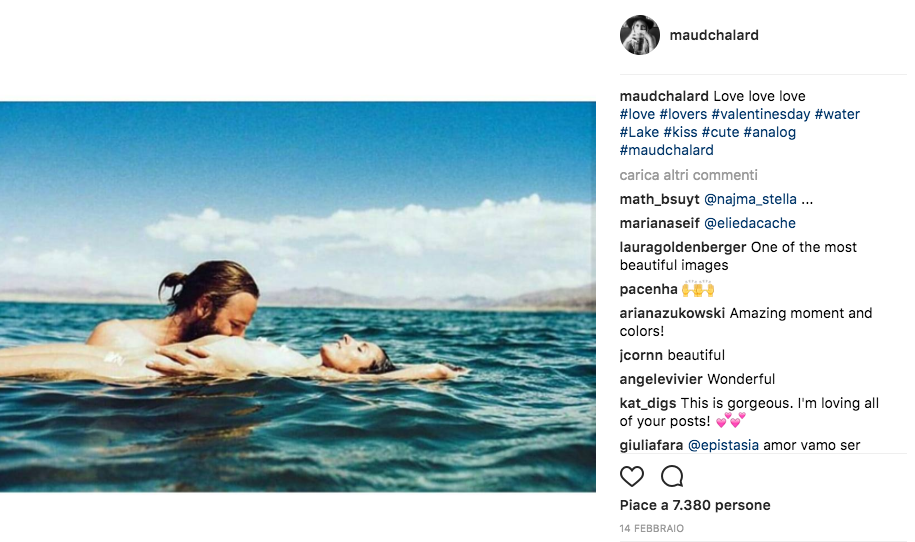
Task: Open the #lovers hashtag
Action: coord(683,114)
